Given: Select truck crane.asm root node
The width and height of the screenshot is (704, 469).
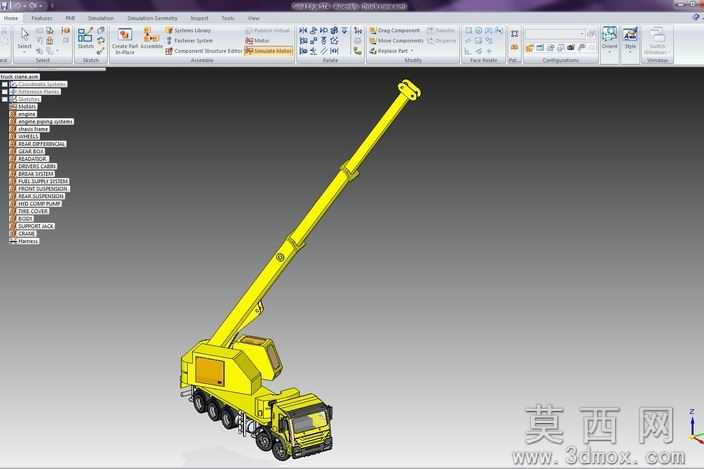Looking at the screenshot, I should (x=20, y=77).
